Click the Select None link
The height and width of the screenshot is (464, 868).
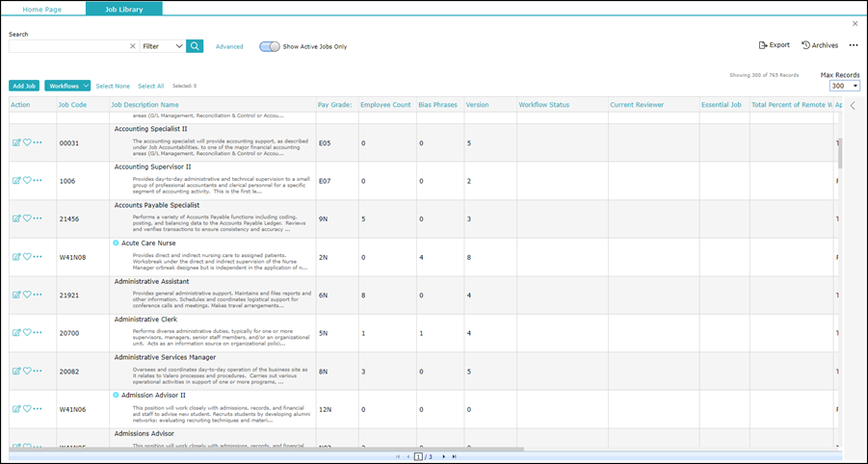coord(113,86)
